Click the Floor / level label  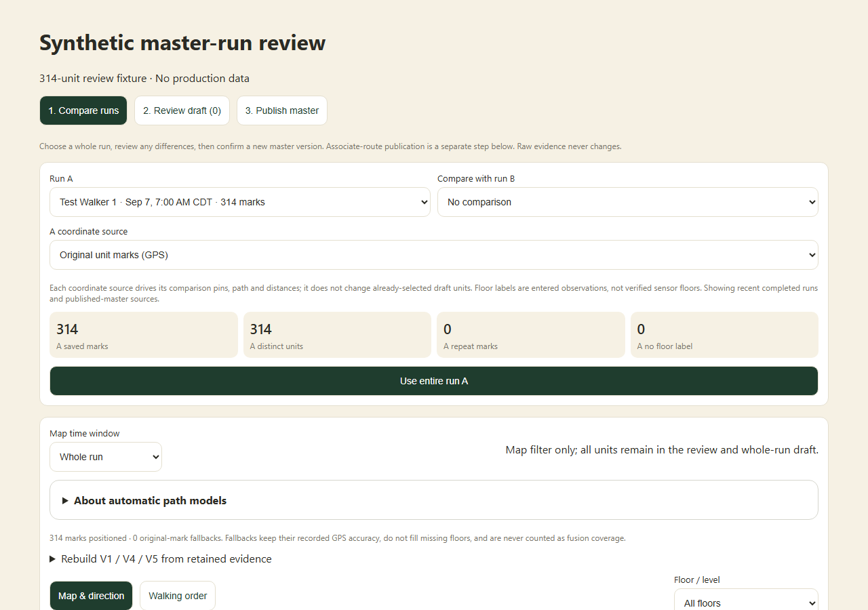[697, 580]
